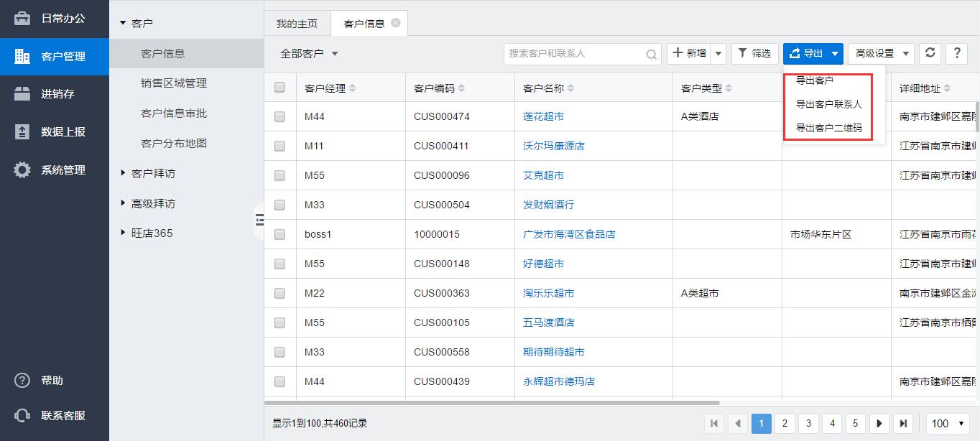Open help via the question mark button

[956, 53]
